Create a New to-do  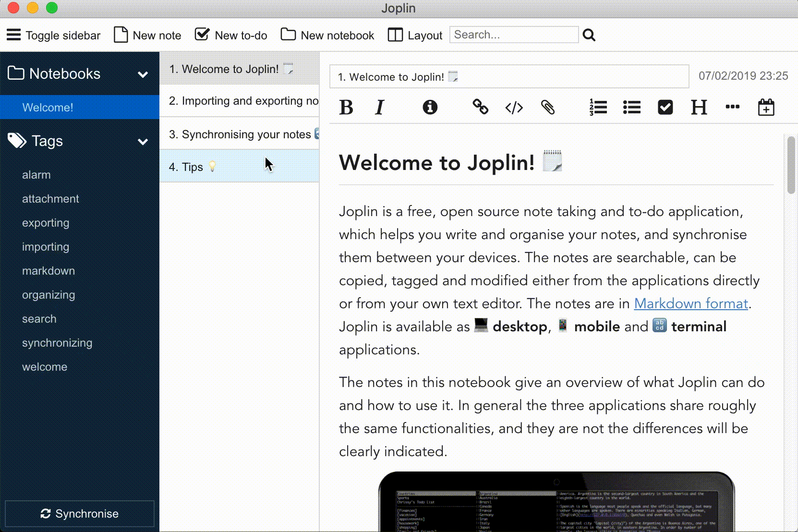click(x=231, y=35)
